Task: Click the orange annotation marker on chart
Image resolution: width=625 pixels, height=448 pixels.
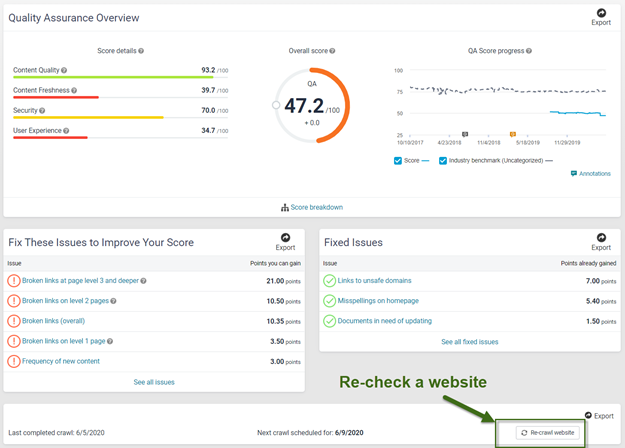Action: pos(513,134)
